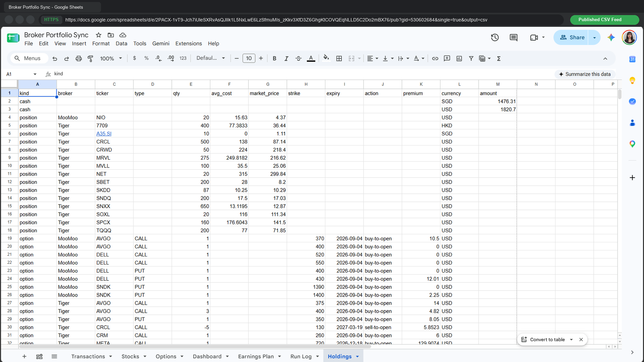Add a new sheet with plus button
Screen dimensions: 644x362
24,356
